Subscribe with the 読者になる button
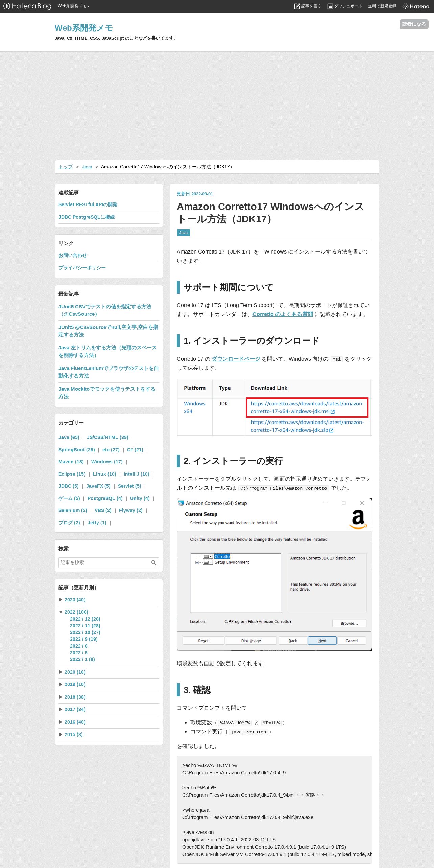Image resolution: width=434 pixels, height=868 pixels. click(x=414, y=24)
